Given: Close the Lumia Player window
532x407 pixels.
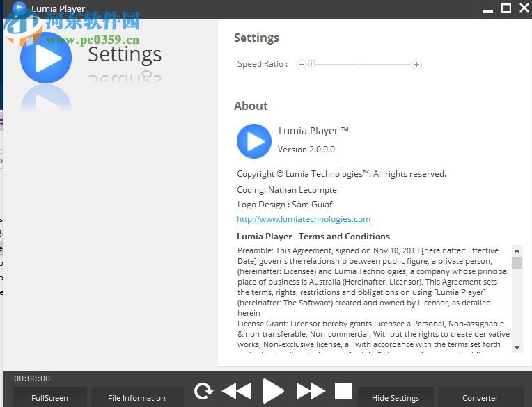Looking at the screenshot, I should [x=524, y=8].
